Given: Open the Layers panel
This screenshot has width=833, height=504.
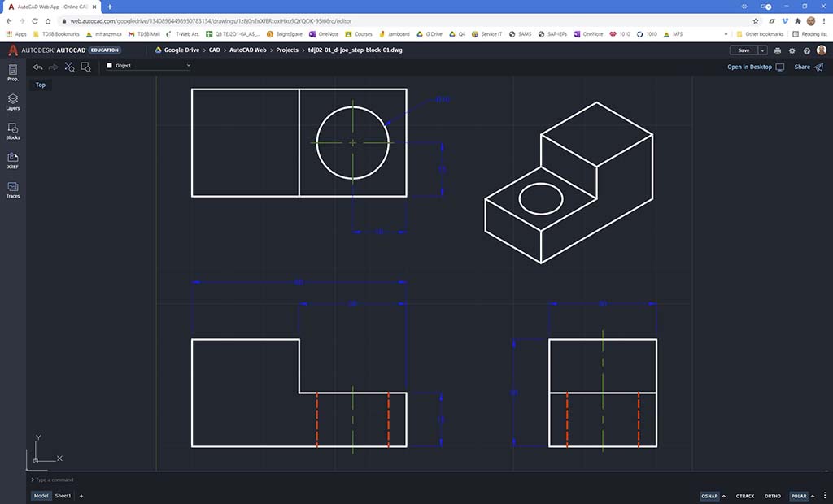Looking at the screenshot, I should click(x=13, y=102).
